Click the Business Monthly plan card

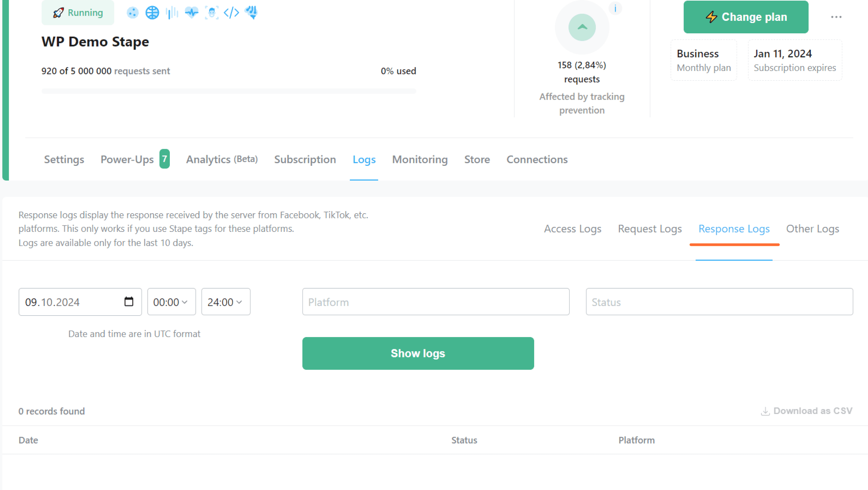point(704,60)
